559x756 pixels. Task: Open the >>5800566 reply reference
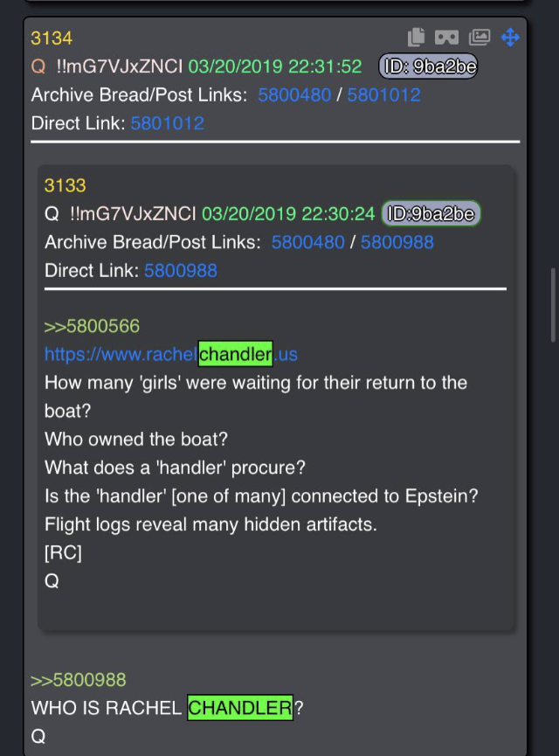tap(92, 326)
